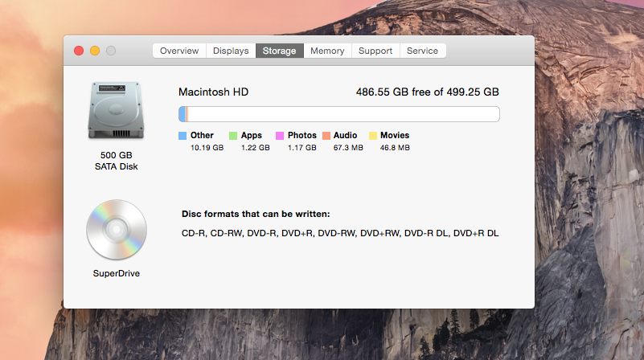The width and height of the screenshot is (644, 360).
Task: Click the 486.55 GB free of 499.25 GB text
Action: (x=428, y=92)
